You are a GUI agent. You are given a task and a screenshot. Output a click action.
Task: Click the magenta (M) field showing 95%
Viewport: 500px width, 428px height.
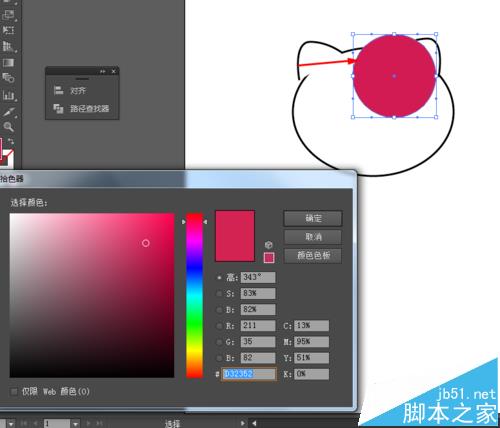tap(311, 342)
